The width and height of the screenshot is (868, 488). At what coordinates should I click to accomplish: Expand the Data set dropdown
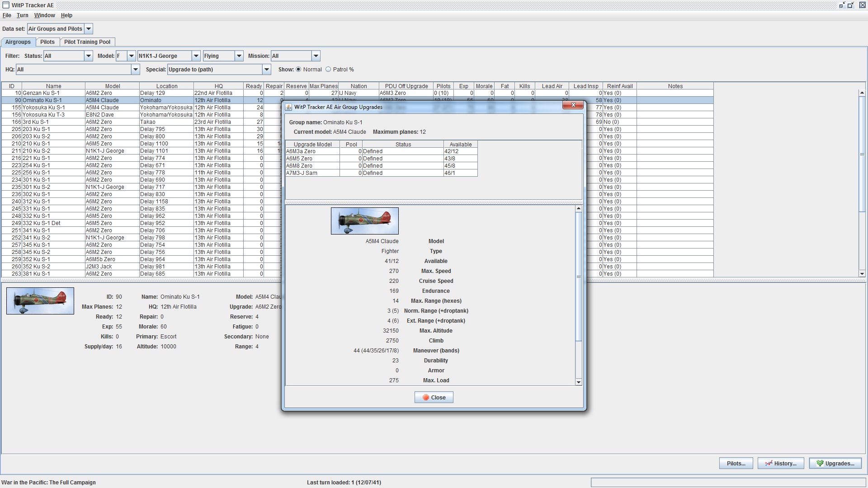tap(89, 29)
